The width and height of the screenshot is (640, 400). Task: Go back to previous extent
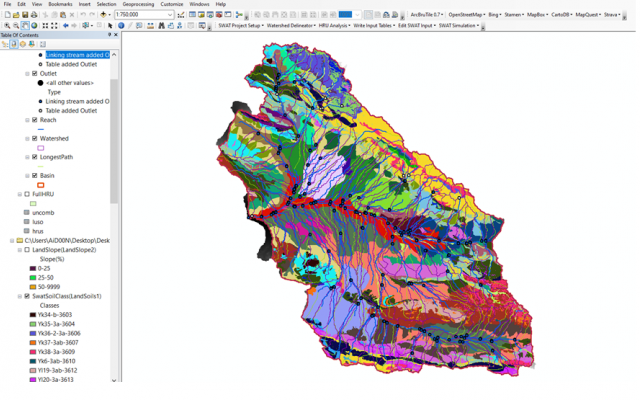(x=65, y=25)
